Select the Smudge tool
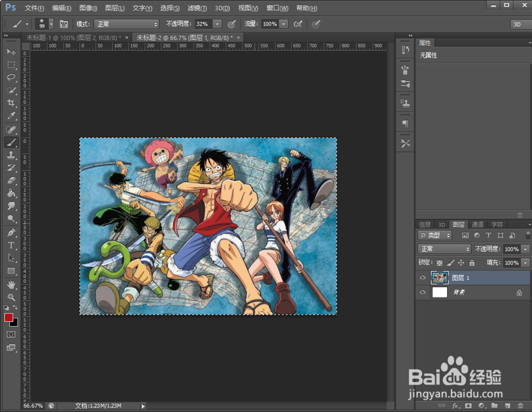Screen dimensions: 532x412 [11, 206]
